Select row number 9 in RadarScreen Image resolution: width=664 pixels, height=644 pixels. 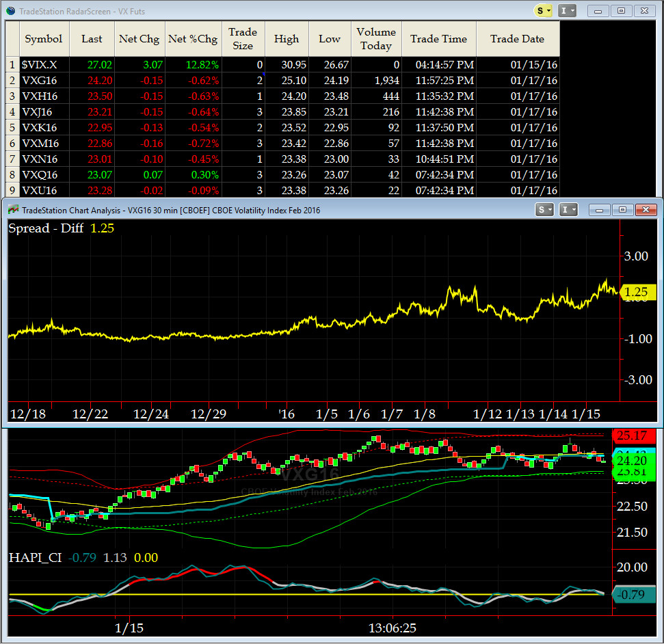pos(13,190)
